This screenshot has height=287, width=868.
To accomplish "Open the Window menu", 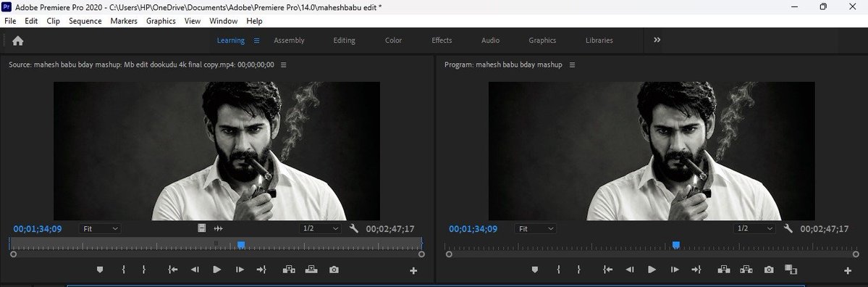I will coord(223,21).
